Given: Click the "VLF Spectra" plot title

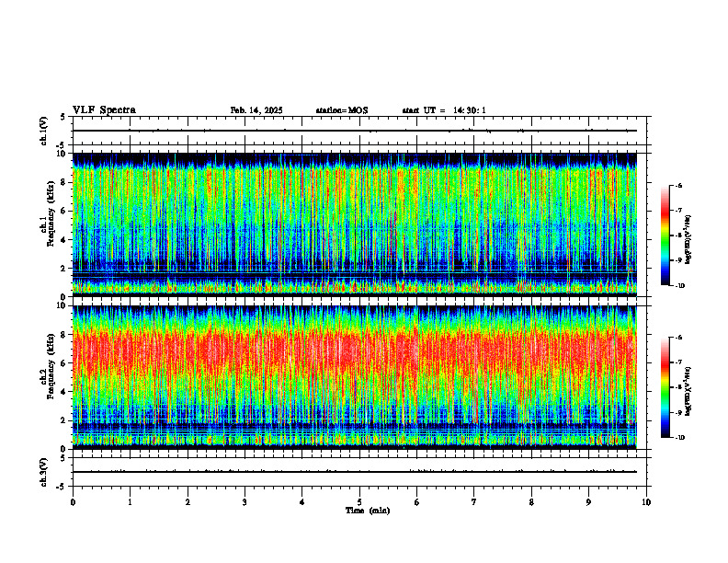Looking at the screenshot, I should coord(104,110).
